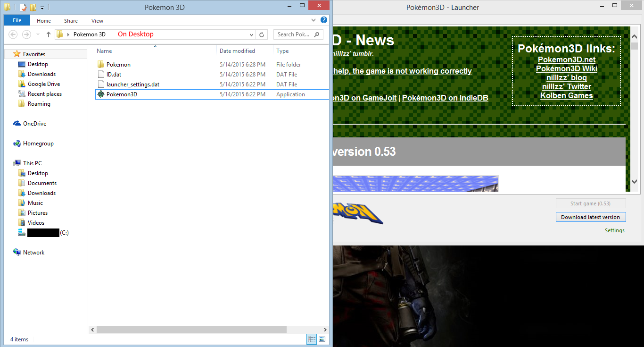Open Pokémon3D on IndieDB link
Screen dimensions: 644x347
click(x=445, y=98)
